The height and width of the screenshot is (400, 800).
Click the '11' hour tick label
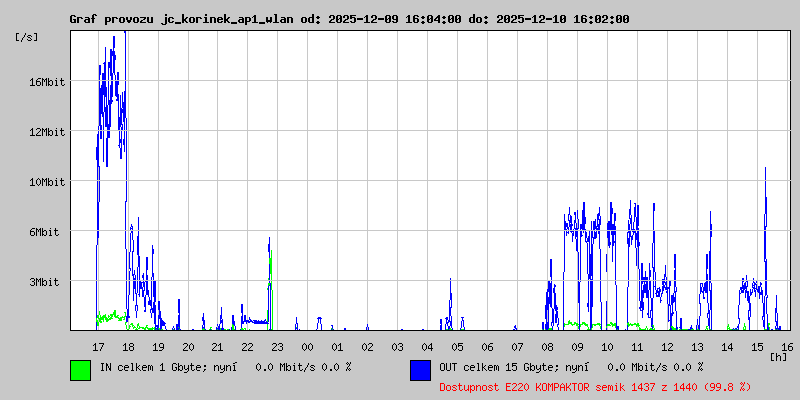(637, 347)
